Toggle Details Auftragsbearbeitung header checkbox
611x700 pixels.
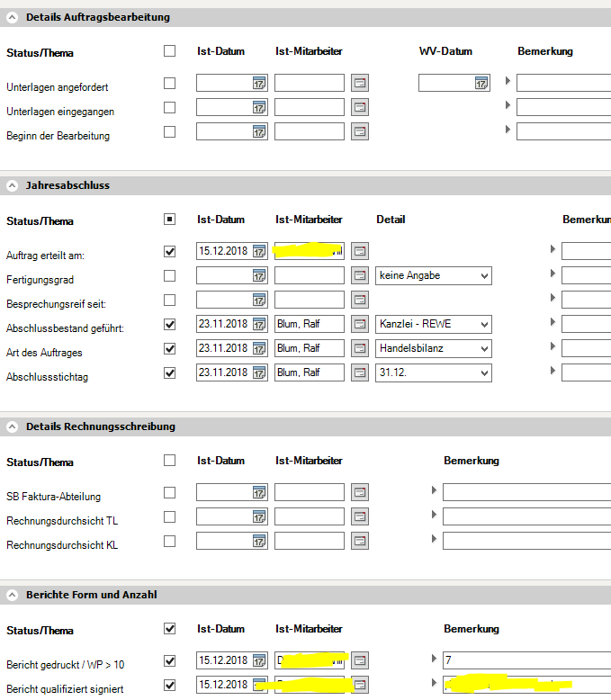coord(170,51)
